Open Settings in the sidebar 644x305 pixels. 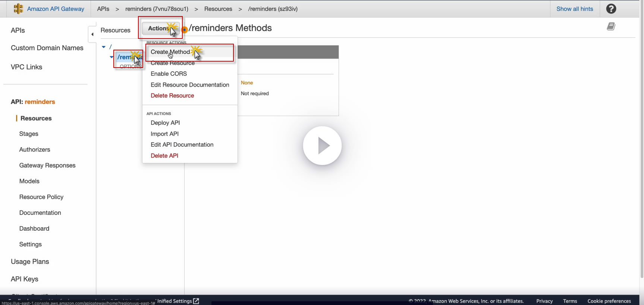31,244
